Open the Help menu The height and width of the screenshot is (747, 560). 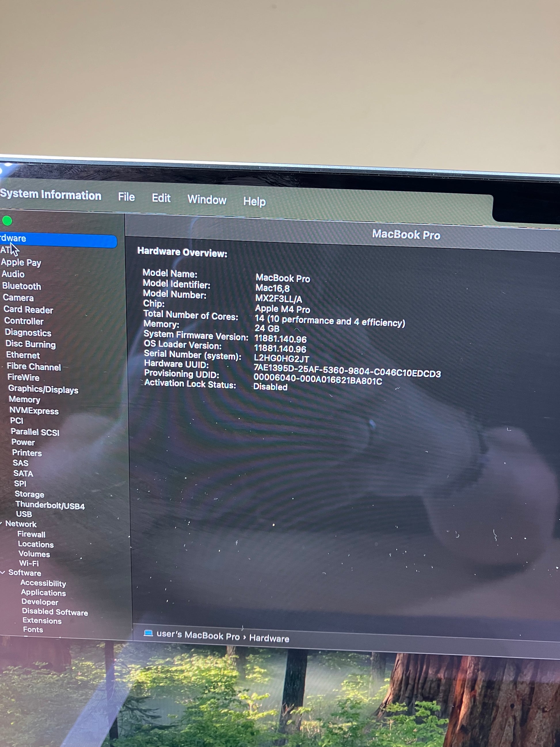(254, 201)
